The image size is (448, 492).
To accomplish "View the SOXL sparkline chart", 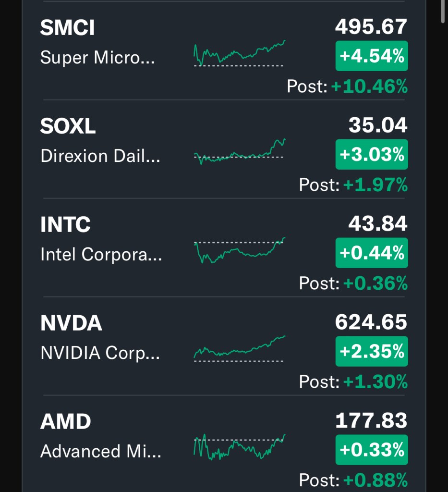I will pyautogui.click(x=239, y=151).
